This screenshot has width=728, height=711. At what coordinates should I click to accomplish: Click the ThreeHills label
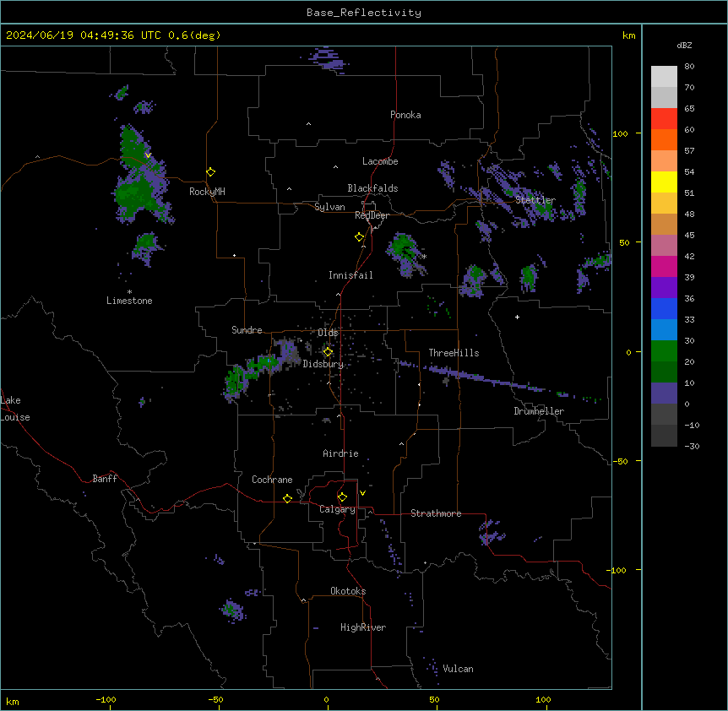454,353
